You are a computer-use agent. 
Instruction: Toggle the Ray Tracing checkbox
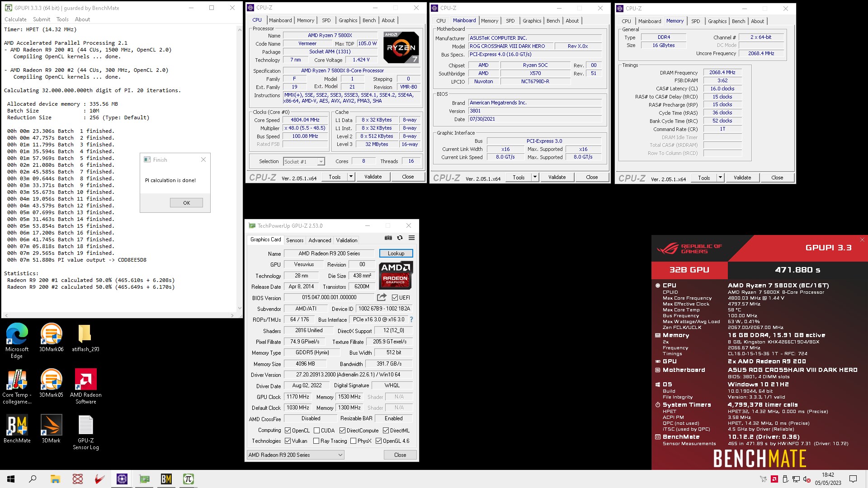[316, 441]
